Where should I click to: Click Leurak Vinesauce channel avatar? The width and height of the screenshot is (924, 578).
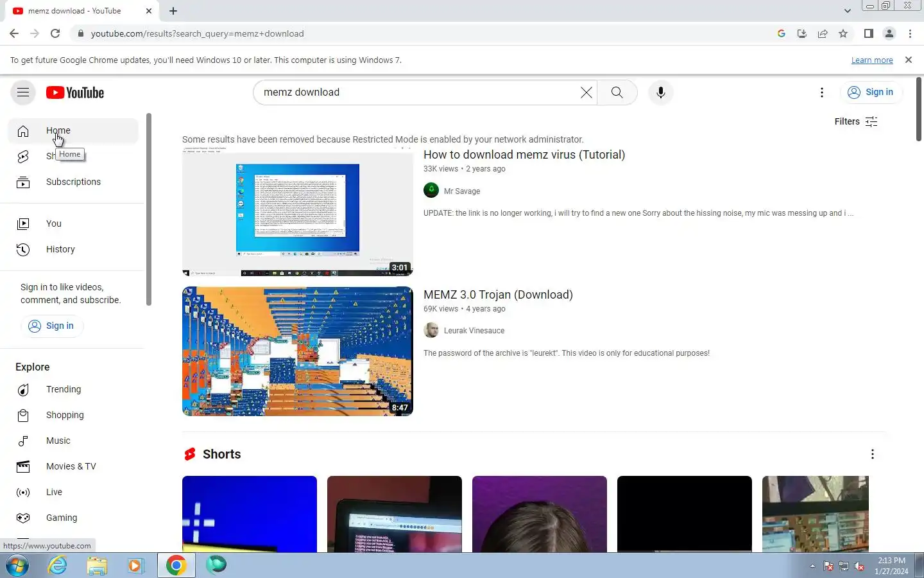(x=431, y=330)
